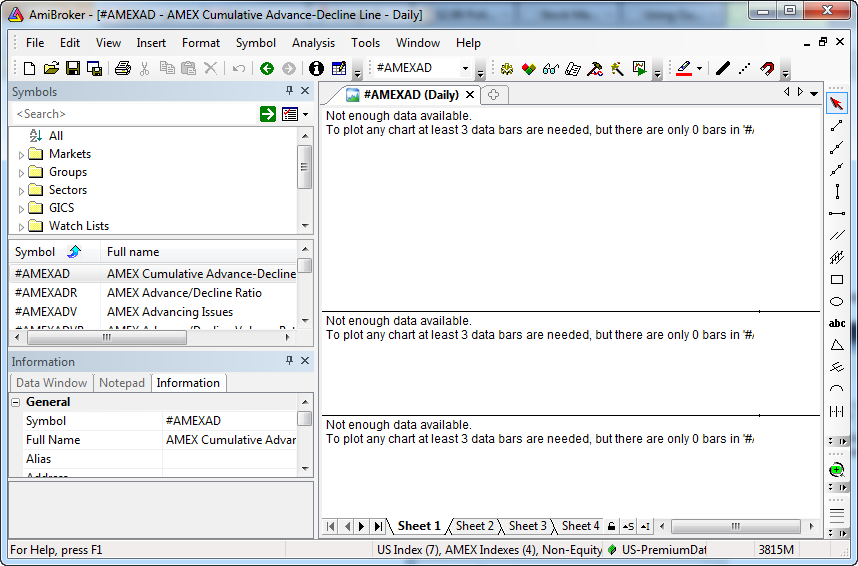Select the arc drawing tool
858x566 pixels.
pyautogui.click(x=837, y=389)
